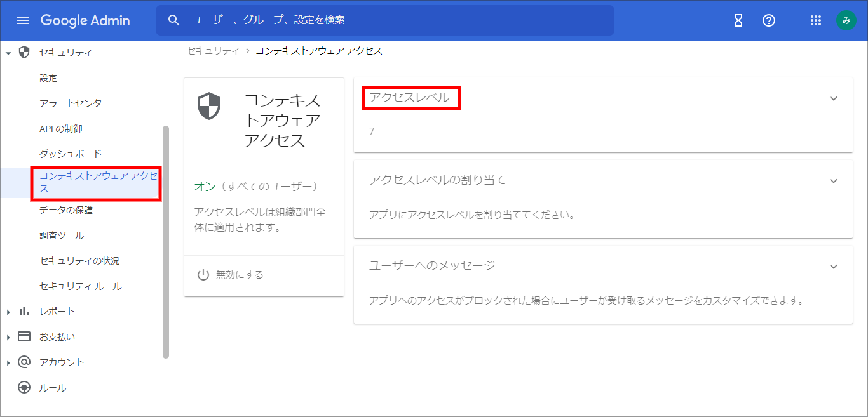The height and width of the screenshot is (417, 868).
Task: Expand the アクセスレベルの割り当て chevron
Action: coord(834,181)
